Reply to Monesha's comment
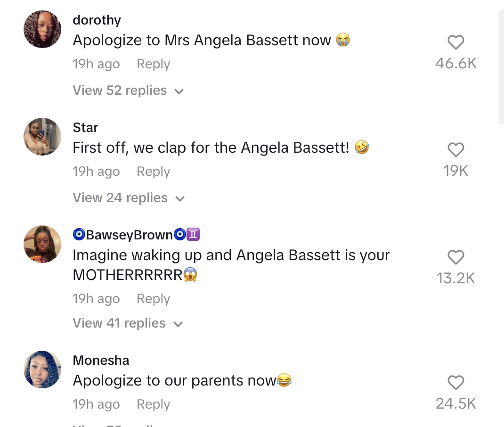 (153, 404)
